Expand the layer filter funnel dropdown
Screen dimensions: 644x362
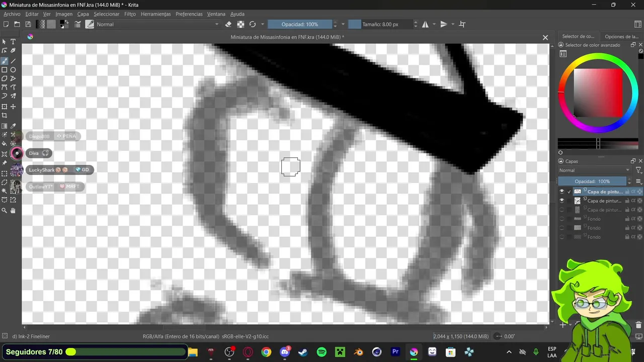click(639, 170)
